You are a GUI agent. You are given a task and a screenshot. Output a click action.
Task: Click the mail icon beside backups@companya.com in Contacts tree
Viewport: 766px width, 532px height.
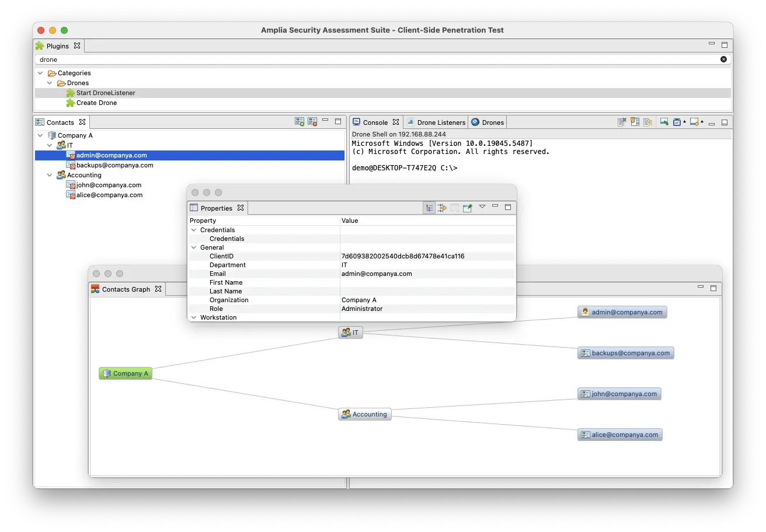tap(71, 165)
